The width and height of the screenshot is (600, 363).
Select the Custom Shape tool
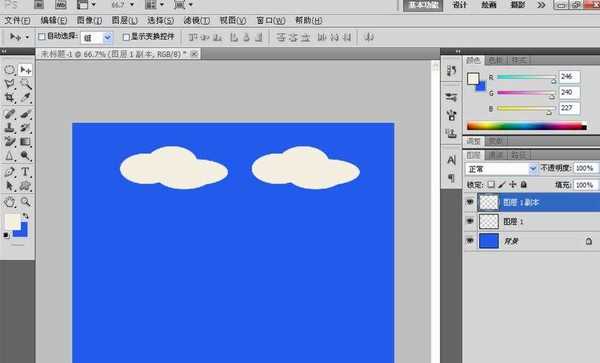(25, 186)
